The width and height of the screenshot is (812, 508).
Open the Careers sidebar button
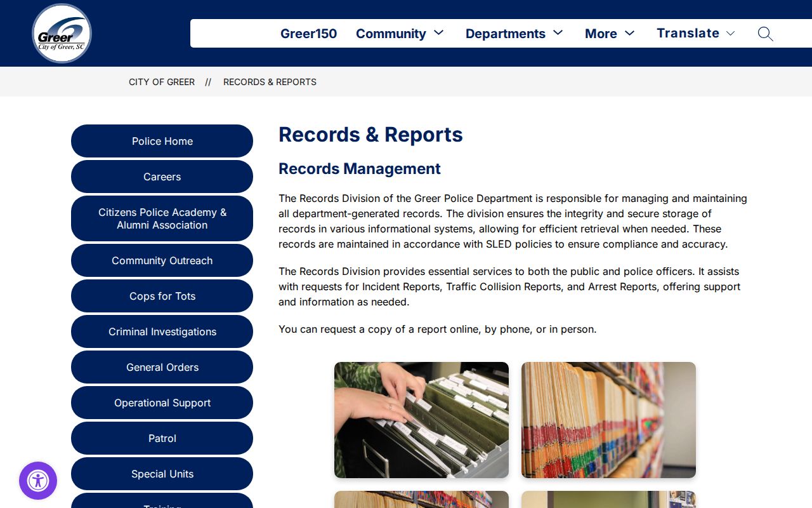(x=162, y=177)
